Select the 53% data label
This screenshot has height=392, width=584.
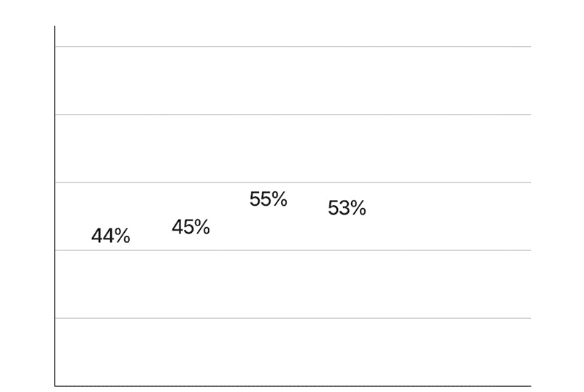347,209
